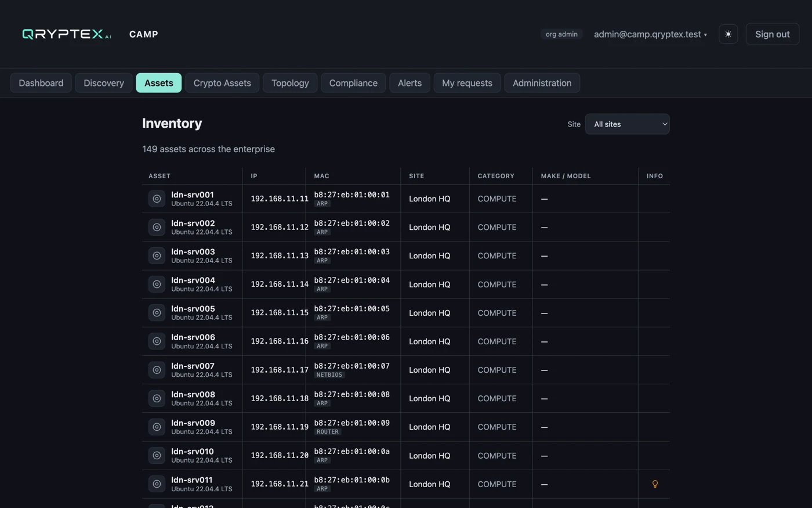Click the INFO column header

pyautogui.click(x=655, y=176)
